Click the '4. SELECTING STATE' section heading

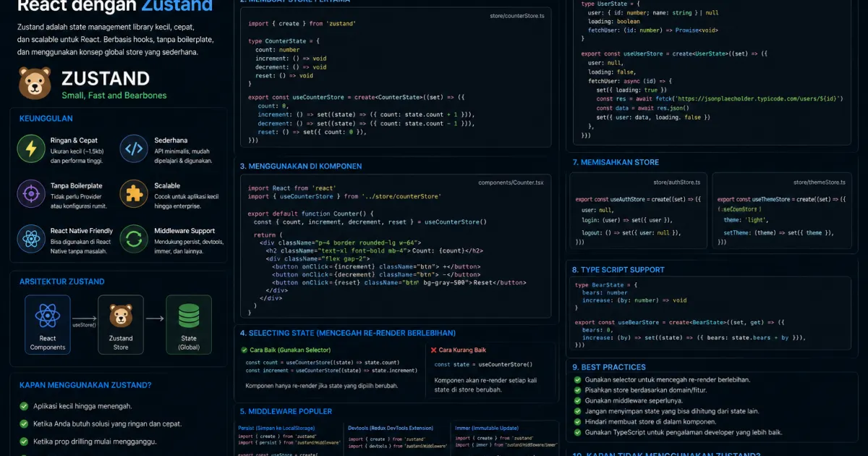(x=348, y=333)
